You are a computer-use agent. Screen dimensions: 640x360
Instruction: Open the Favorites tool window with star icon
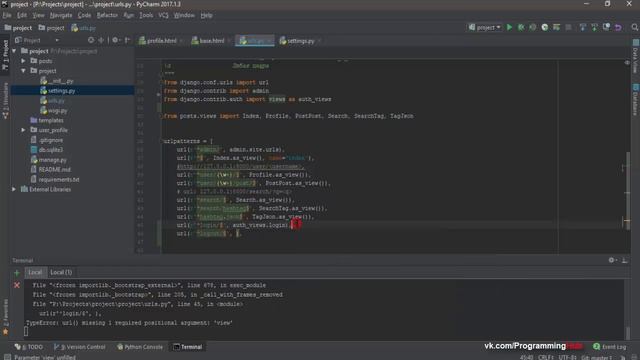5,317
